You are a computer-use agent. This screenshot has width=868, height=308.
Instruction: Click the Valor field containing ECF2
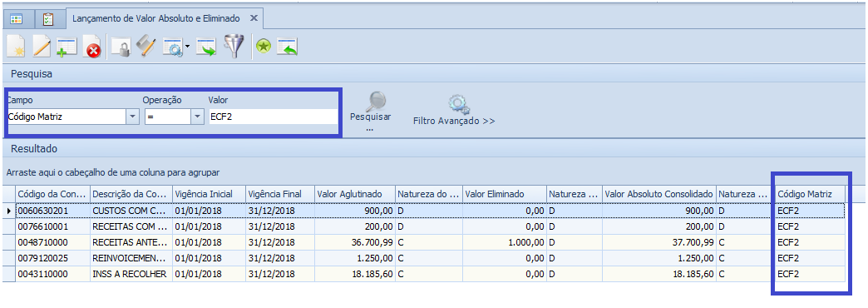273,117
